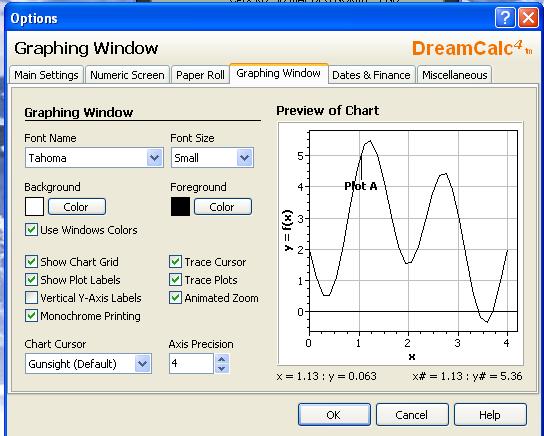Enable Vertical Y-Axis Labels checkbox
Image resolution: width=544 pixels, height=436 pixels.
click(31, 298)
